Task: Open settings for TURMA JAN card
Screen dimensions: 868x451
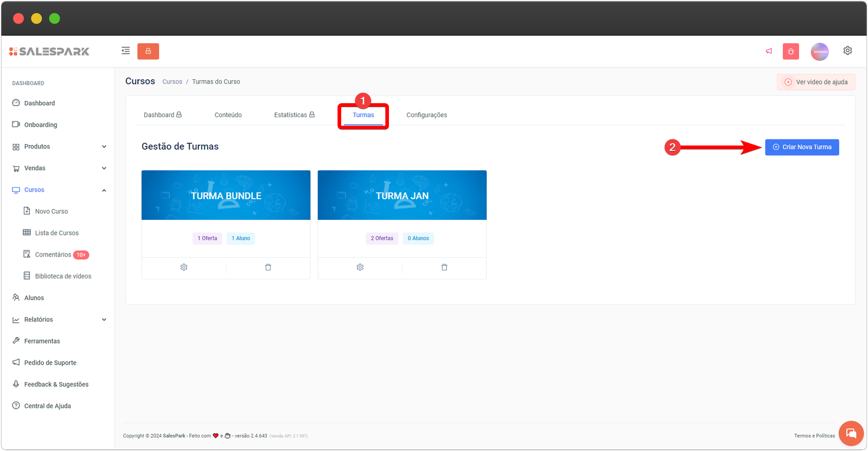Action: tap(360, 268)
